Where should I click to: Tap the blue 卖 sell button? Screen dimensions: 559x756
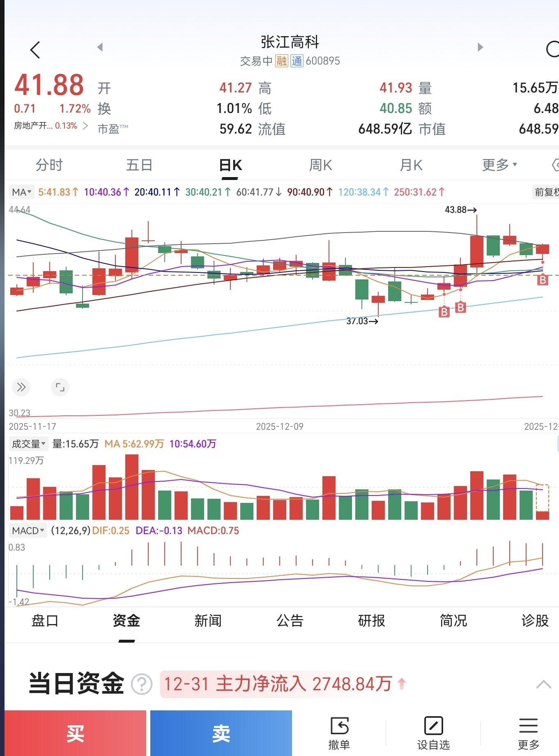click(221, 733)
